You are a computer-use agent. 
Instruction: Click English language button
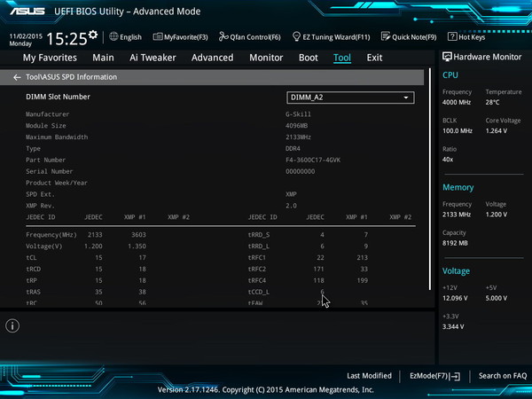[x=130, y=37]
